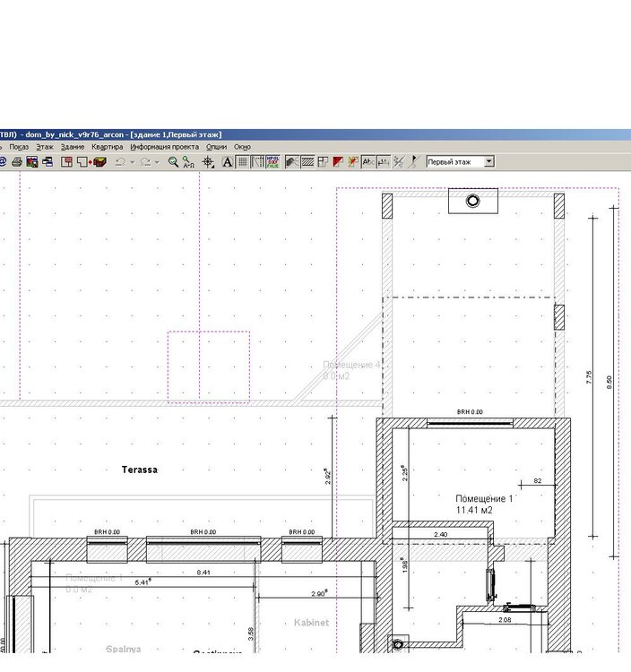This screenshot has height=672, width=631.
Task: Open the 'Квартира' menu
Action: pyautogui.click(x=108, y=147)
